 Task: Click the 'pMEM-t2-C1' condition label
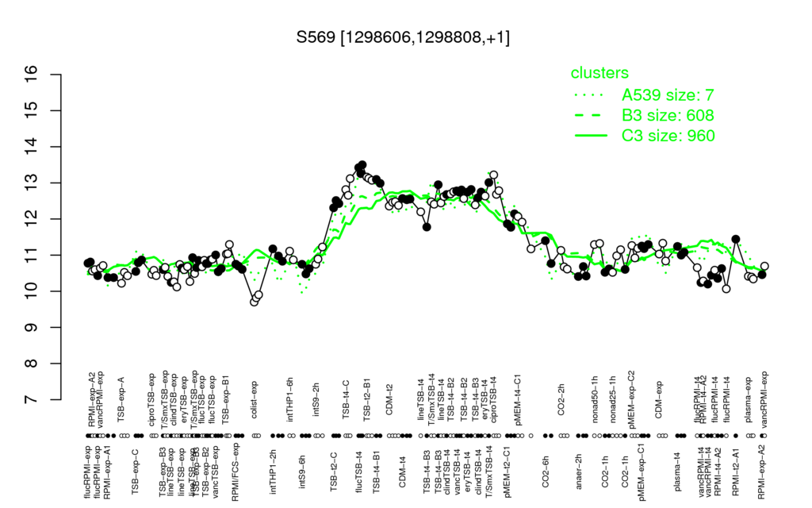[507, 470]
